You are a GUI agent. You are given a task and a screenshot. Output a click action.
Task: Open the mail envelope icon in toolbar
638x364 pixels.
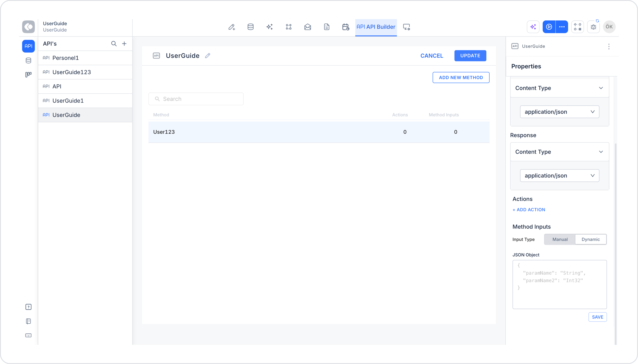[308, 27]
